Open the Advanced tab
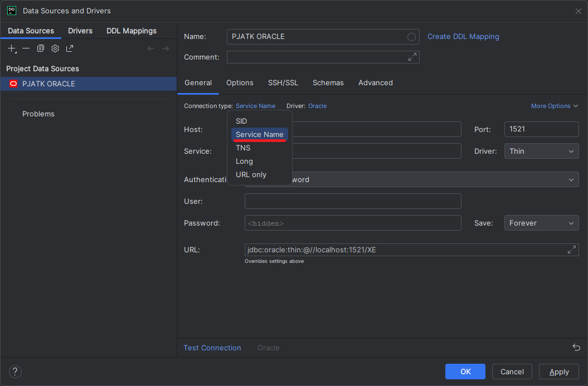Image resolution: width=588 pixels, height=386 pixels. [376, 83]
